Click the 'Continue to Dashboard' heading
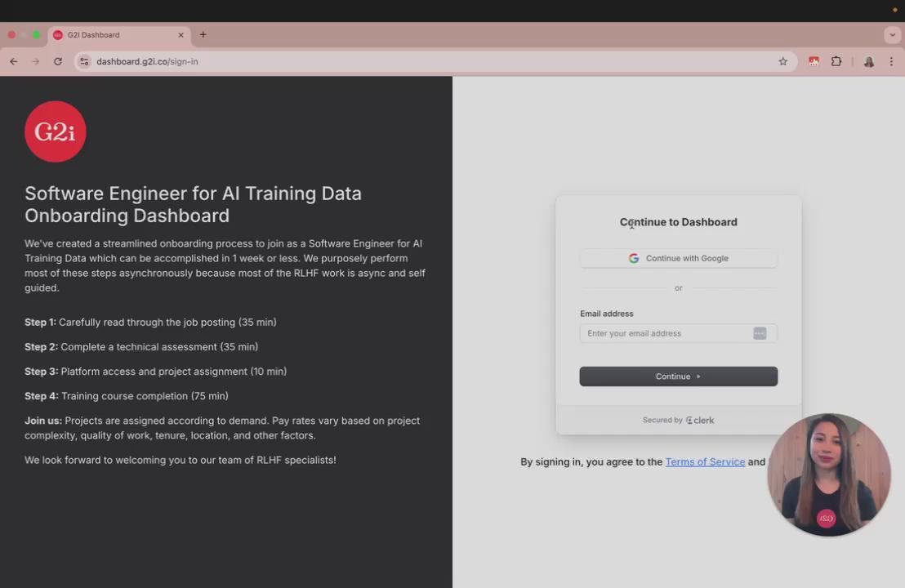Screen dimensions: 905x588 point(678,222)
